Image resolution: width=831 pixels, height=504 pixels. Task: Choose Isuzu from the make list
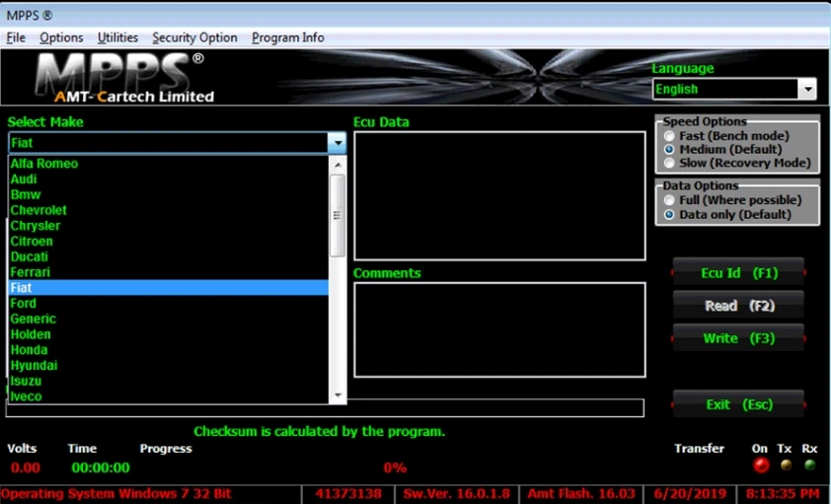point(169,381)
